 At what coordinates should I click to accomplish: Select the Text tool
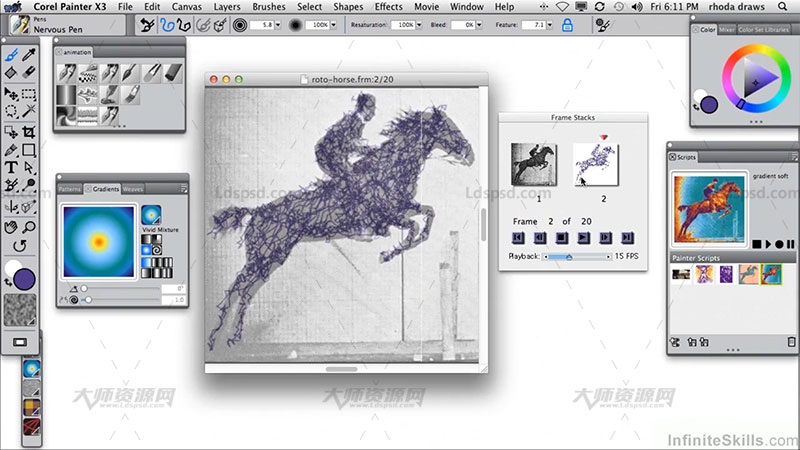[x=11, y=167]
